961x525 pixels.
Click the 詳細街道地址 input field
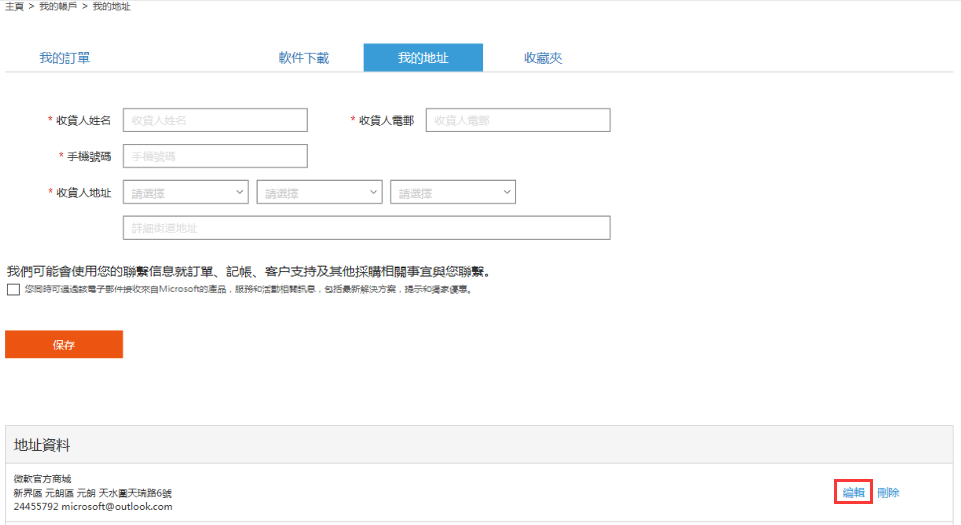pos(366,228)
